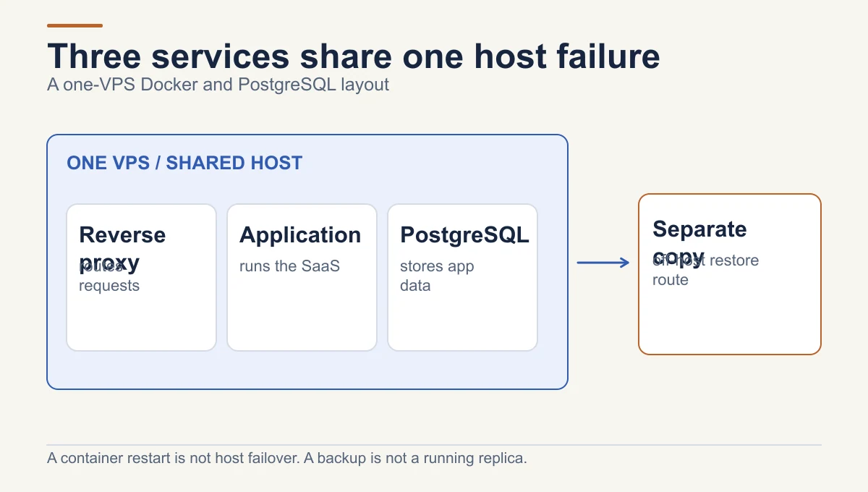
Task: Select the Reverse proxy card
Action: (x=141, y=277)
